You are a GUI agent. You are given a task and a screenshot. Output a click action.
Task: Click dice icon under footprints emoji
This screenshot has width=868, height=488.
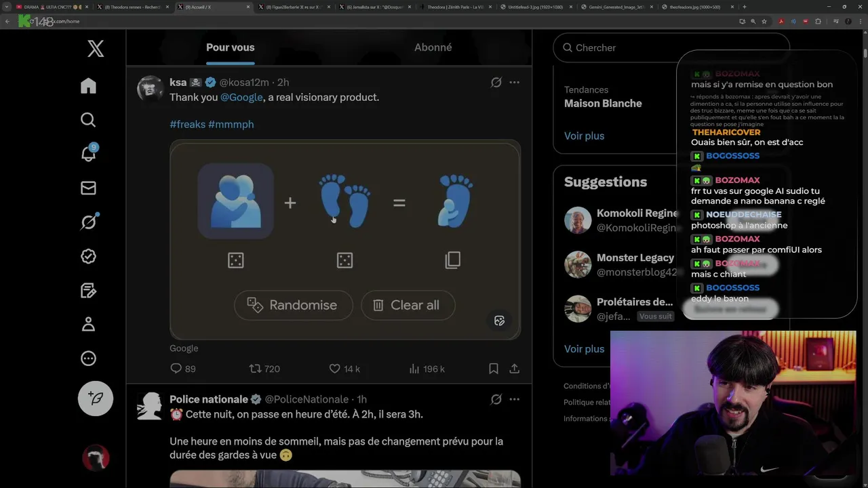[x=344, y=260]
